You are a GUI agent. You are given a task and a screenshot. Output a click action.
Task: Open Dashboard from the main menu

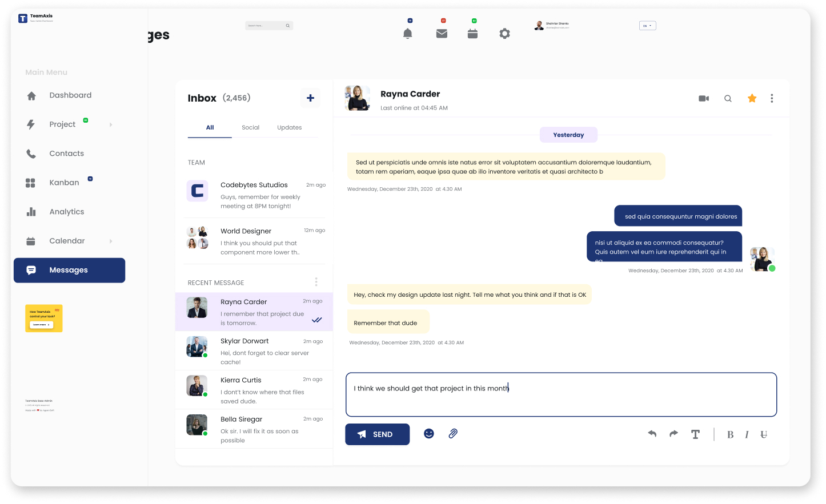click(x=70, y=95)
